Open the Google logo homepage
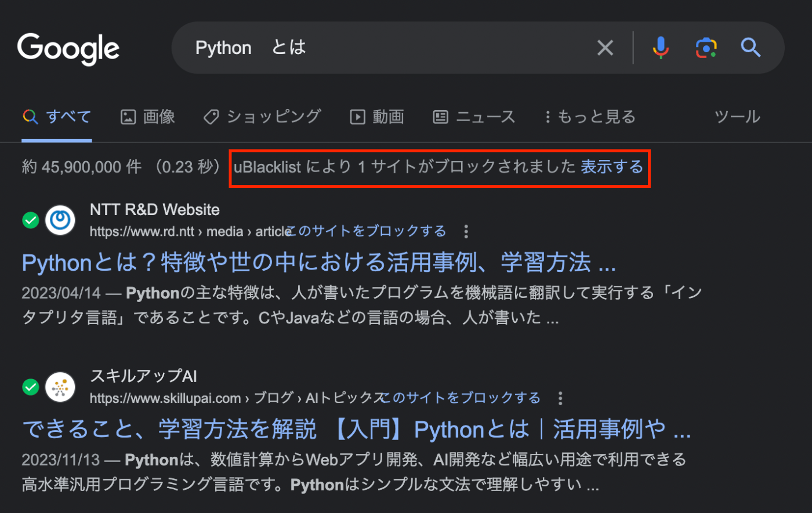The image size is (812, 513). [x=68, y=49]
